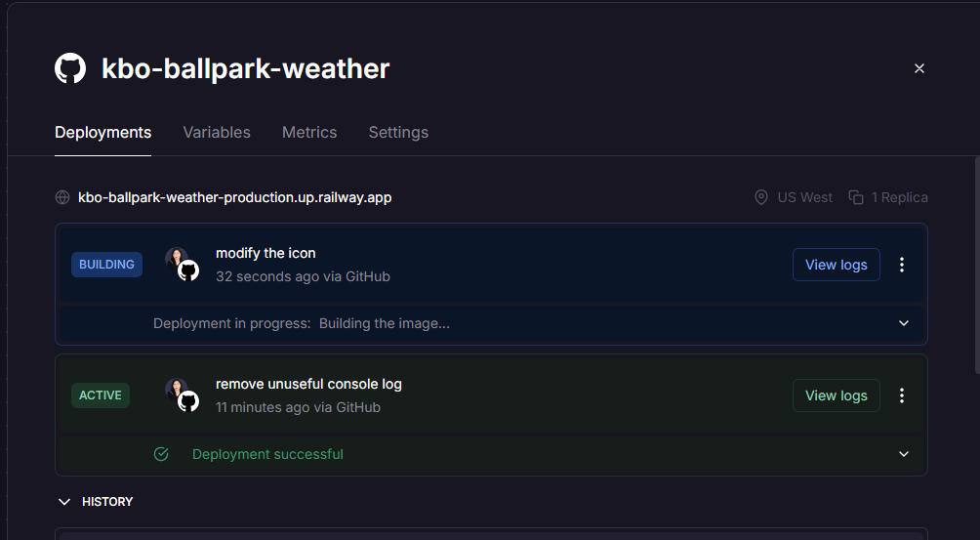
Task: View logs for remove unuseful console log deployment
Action: (837, 395)
